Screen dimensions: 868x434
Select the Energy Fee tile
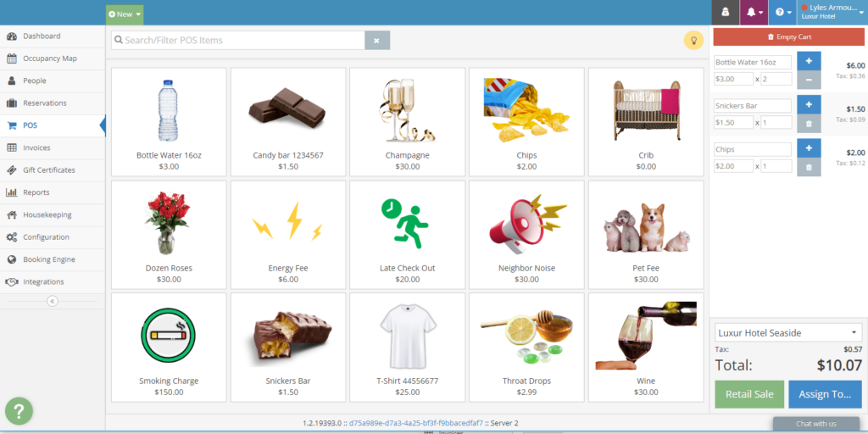point(288,234)
